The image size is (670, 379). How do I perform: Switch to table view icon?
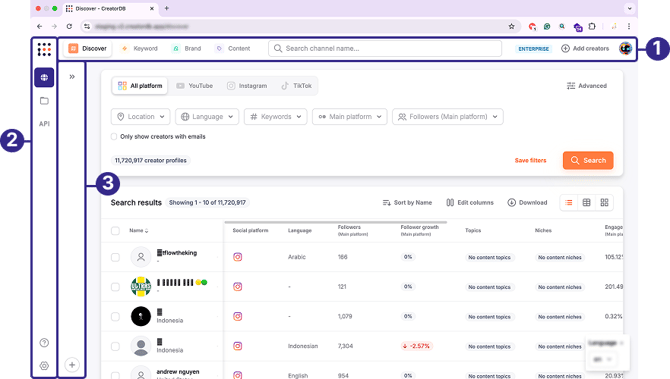coord(587,203)
